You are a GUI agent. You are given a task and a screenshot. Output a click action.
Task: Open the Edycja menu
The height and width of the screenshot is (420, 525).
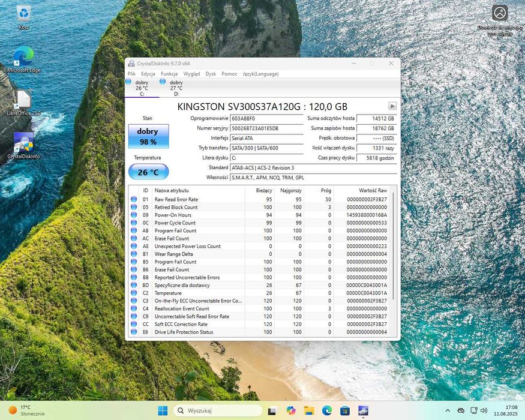pyautogui.click(x=148, y=74)
